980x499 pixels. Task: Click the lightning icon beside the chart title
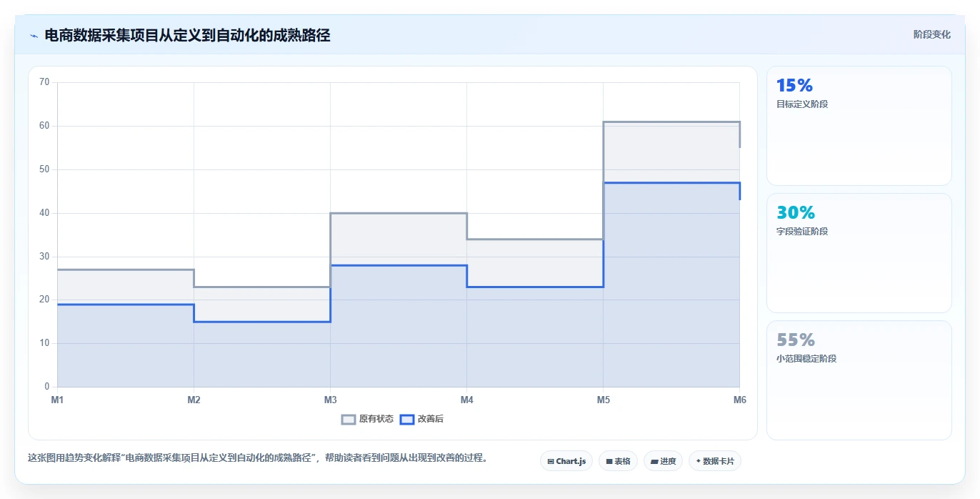tap(34, 35)
